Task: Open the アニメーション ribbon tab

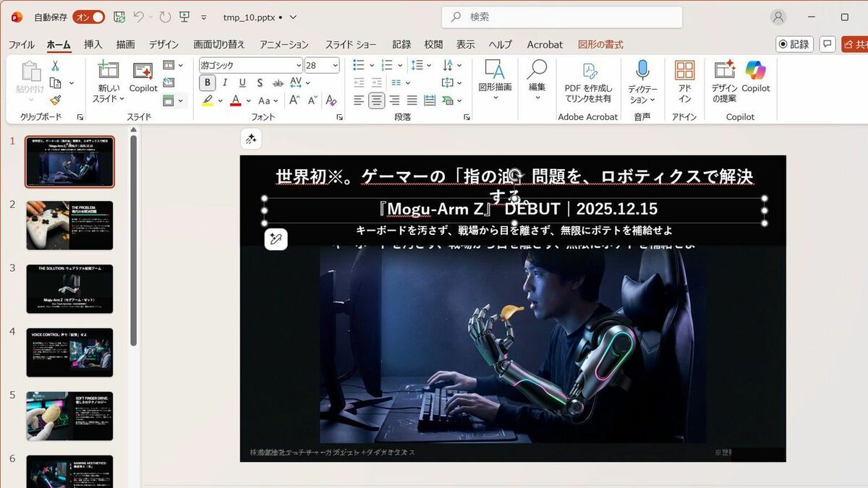Action: coord(283,44)
